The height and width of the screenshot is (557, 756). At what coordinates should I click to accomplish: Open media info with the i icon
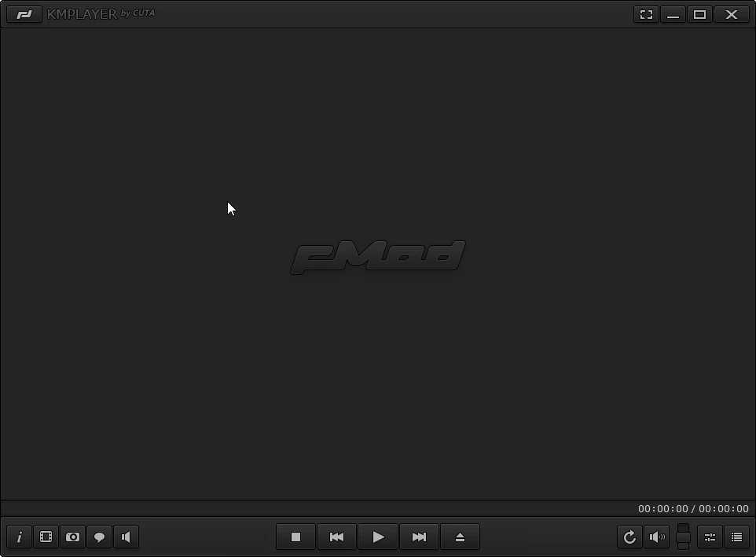coord(20,537)
